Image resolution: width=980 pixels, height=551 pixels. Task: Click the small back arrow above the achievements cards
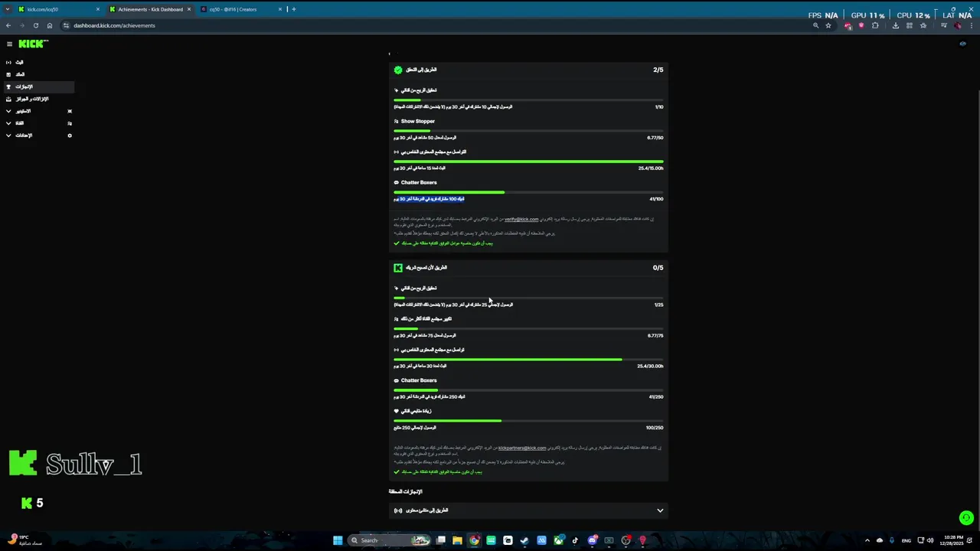coord(390,54)
